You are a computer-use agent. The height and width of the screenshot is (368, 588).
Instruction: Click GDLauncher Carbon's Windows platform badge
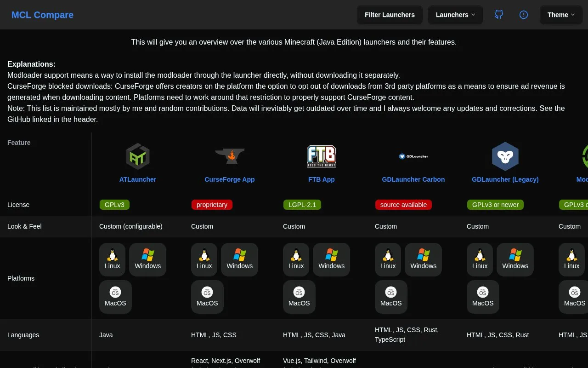pos(424,259)
